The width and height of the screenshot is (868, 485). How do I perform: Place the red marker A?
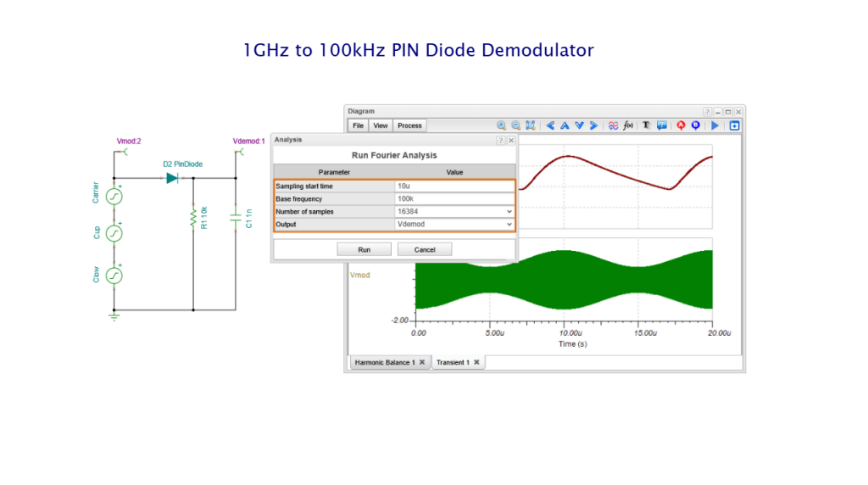681,125
